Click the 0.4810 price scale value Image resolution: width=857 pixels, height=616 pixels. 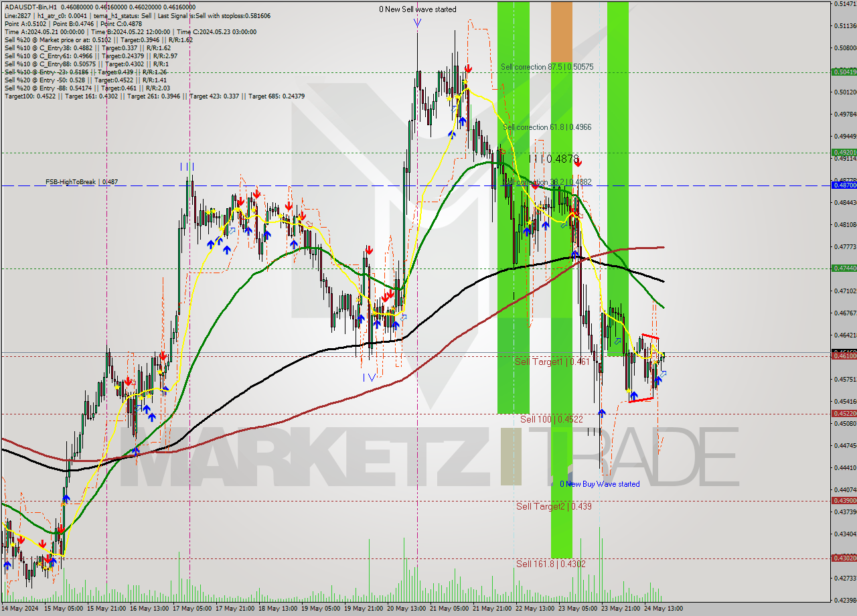[845, 225]
